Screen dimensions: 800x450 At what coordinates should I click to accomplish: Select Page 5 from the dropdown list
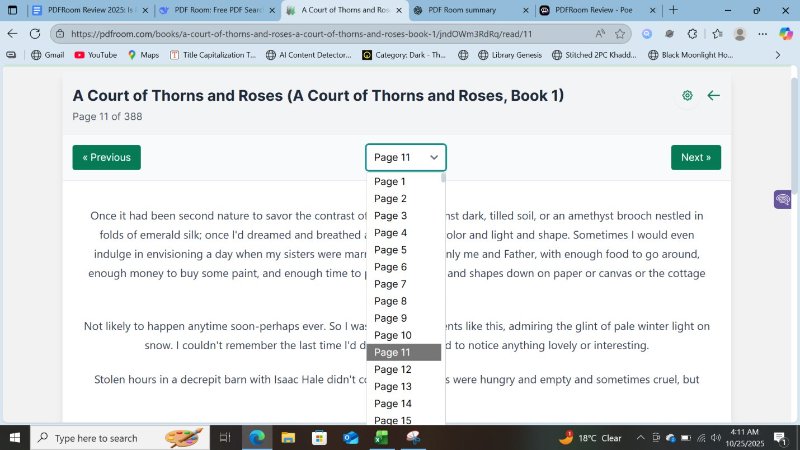[391, 250]
